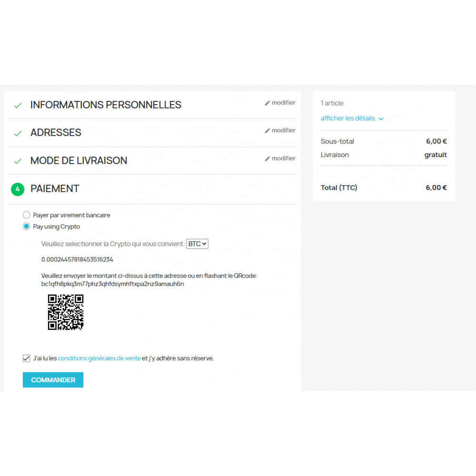Screen dimensions: 476x476
Task: Click the Informations Personnelles step heading
Action: tap(106, 105)
